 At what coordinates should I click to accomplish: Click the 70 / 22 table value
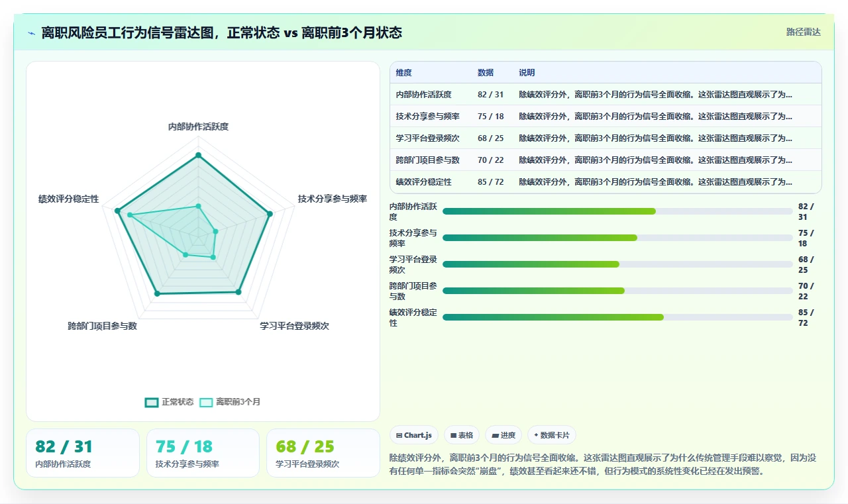[x=491, y=160]
